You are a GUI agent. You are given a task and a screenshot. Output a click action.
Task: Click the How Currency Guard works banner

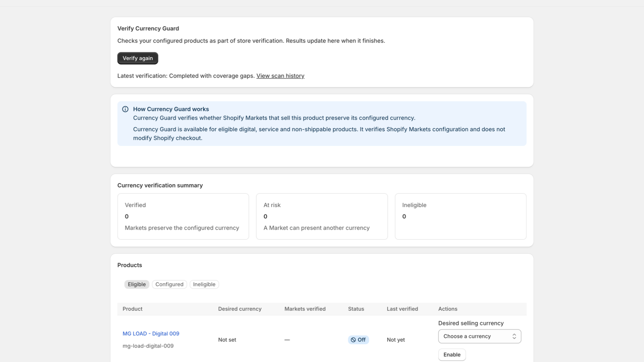pyautogui.click(x=322, y=123)
